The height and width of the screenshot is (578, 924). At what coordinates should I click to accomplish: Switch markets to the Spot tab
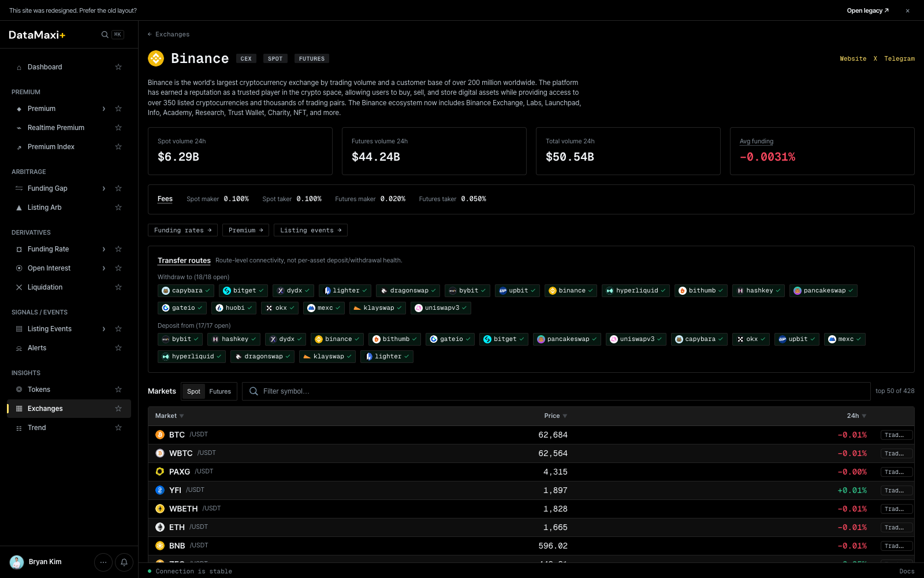pos(193,391)
